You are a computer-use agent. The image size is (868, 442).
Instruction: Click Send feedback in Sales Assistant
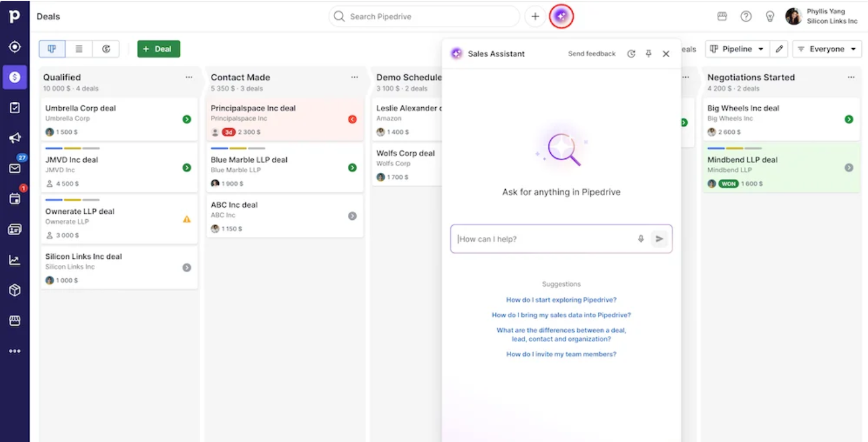[592, 54]
